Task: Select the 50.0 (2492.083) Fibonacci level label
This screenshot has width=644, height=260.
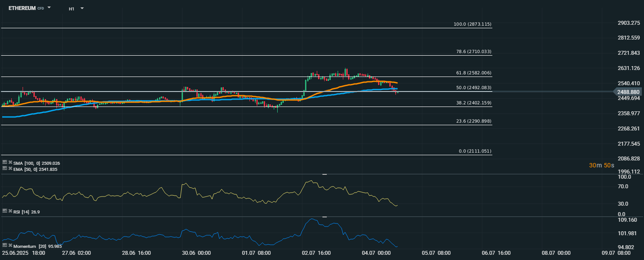Action: tap(474, 87)
